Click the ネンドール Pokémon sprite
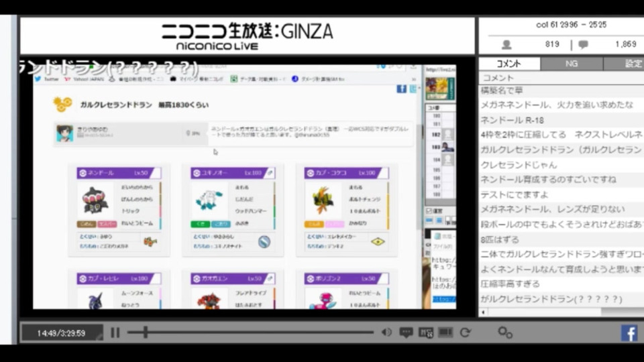644x362 pixels. click(x=95, y=200)
